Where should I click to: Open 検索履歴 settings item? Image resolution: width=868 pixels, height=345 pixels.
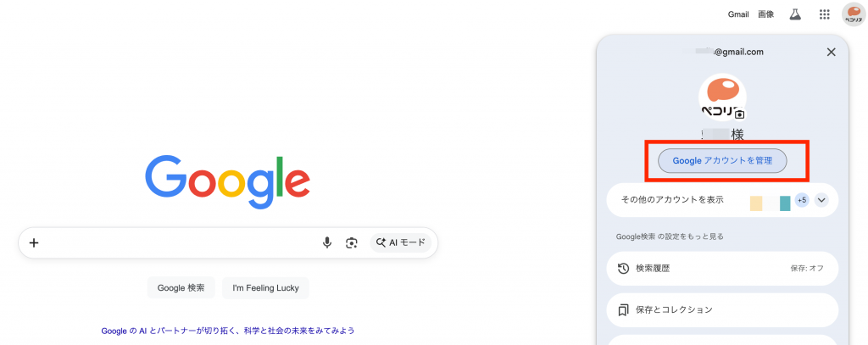(x=722, y=269)
